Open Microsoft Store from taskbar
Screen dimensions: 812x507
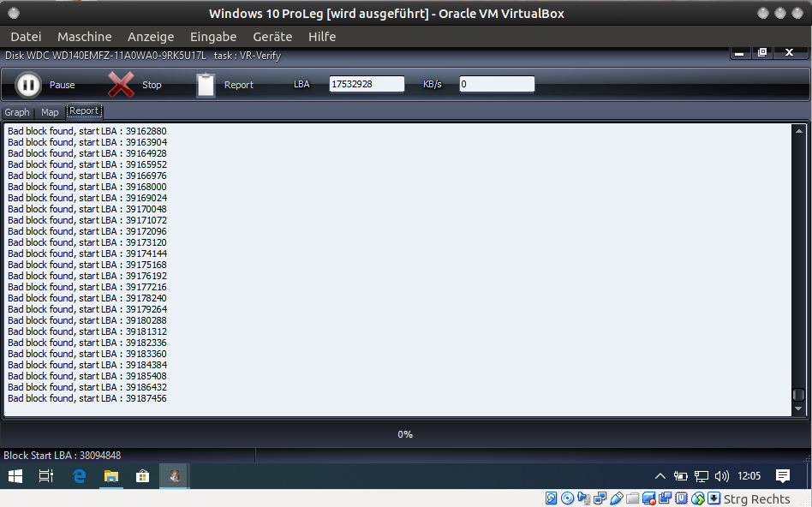(142, 476)
